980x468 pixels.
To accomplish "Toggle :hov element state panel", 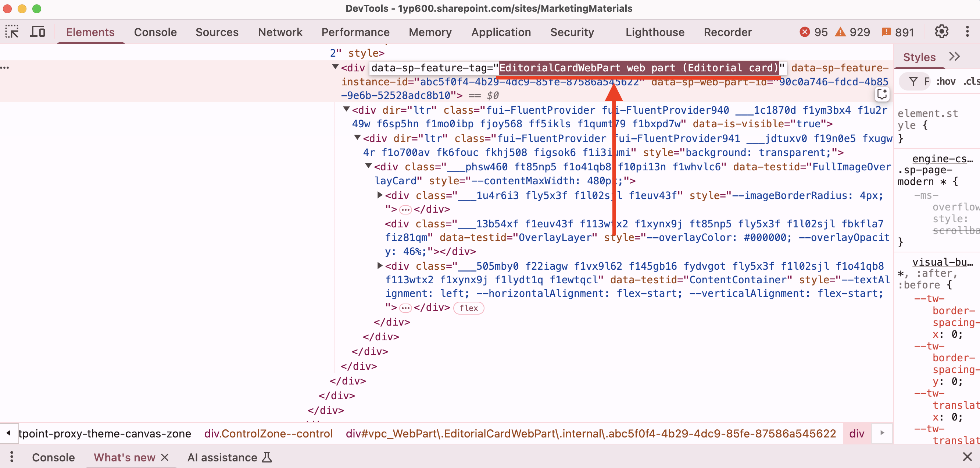I will 946,81.
